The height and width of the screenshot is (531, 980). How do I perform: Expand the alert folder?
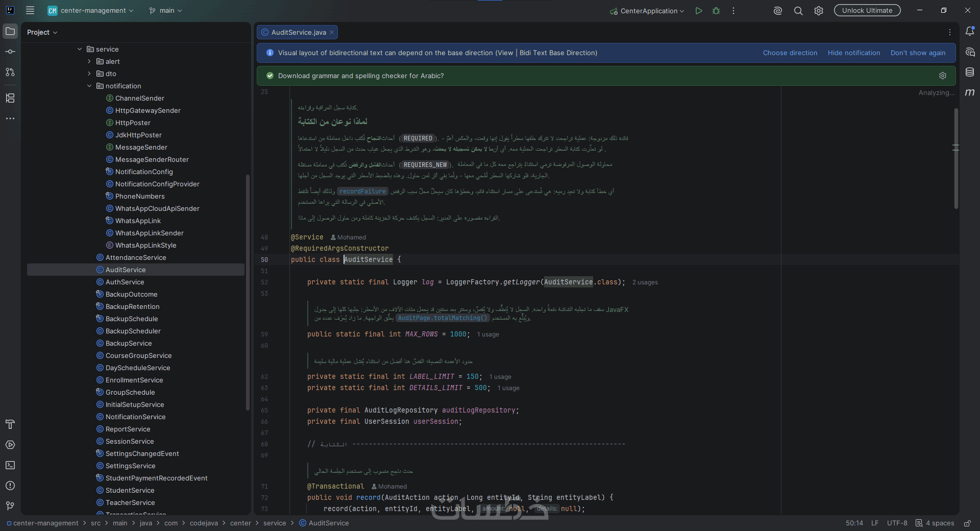click(89, 61)
